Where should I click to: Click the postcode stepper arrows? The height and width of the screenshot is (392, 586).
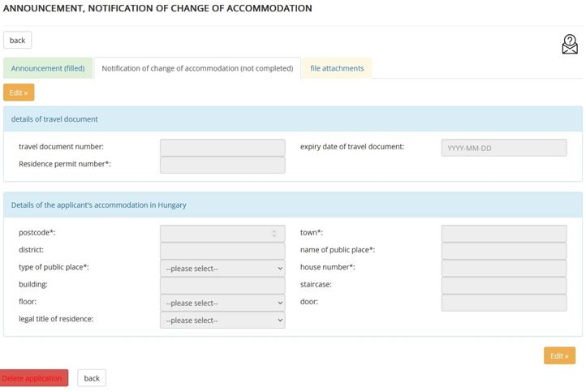pos(274,234)
